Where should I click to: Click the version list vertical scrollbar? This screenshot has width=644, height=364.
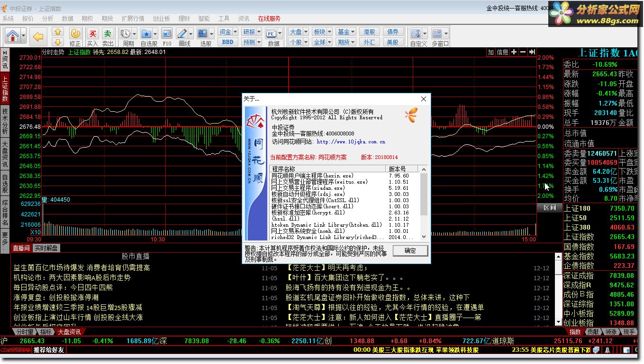424,203
